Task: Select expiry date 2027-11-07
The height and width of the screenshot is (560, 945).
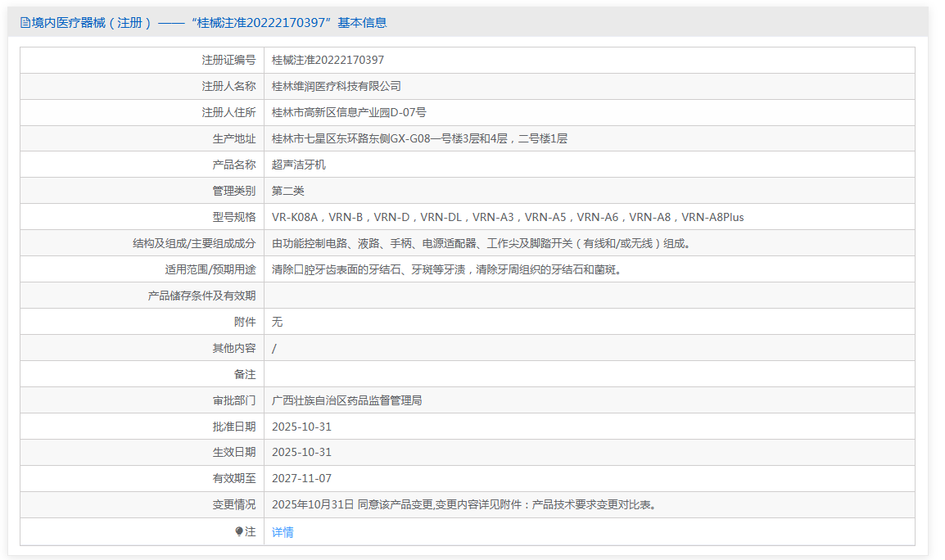Action: pyautogui.click(x=301, y=479)
